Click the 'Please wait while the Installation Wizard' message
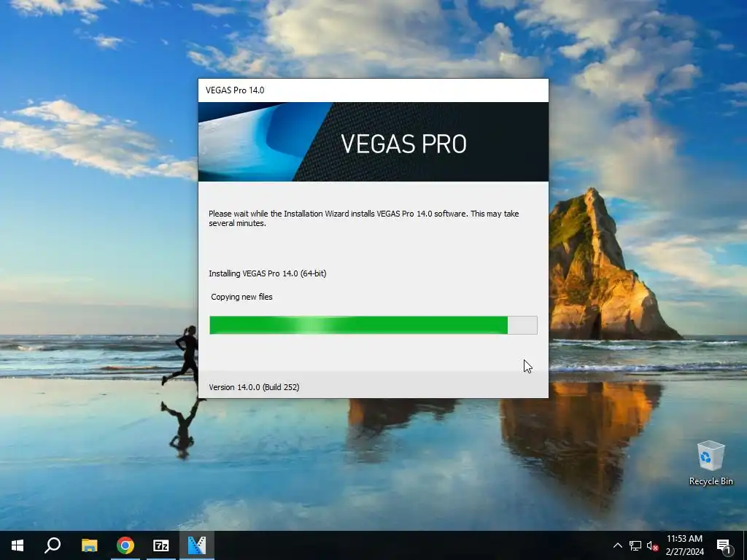This screenshot has width=747, height=560. click(x=363, y=218)
